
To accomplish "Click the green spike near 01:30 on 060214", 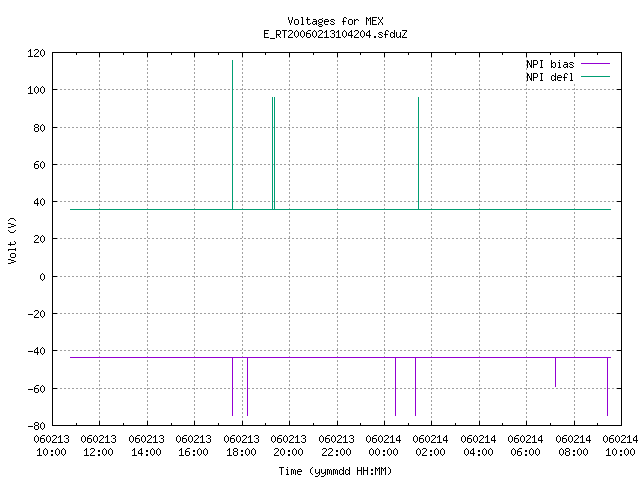I will [x=418, y=153].
